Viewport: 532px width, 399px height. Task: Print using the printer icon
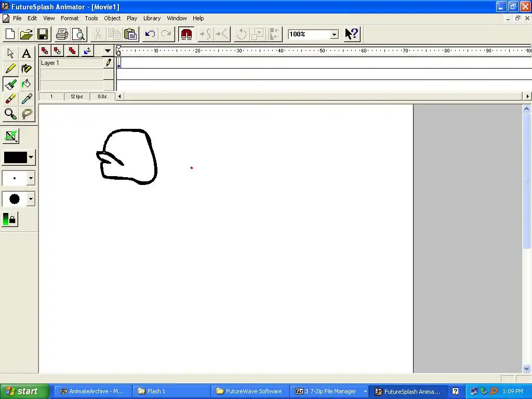click(x=62, y=34)
